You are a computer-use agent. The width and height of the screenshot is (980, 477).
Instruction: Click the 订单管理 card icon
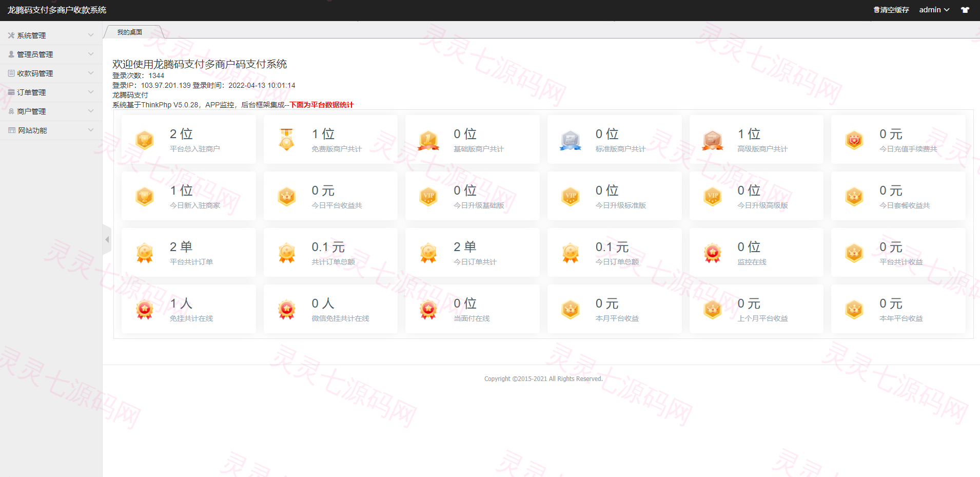pos(11,92)
